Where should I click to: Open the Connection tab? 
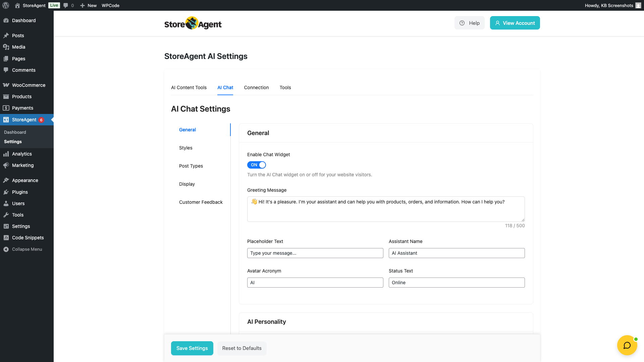coord(256,87)
